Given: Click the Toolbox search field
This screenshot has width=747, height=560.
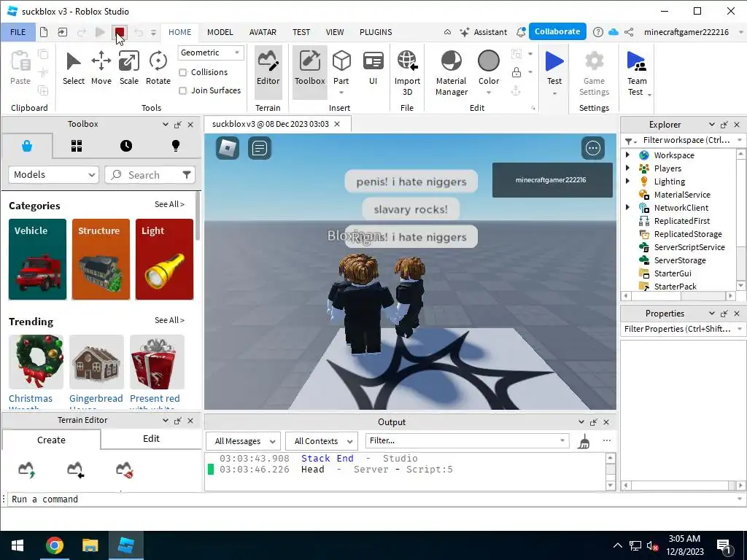Looking at the screenshot, I should coord(150,175).
